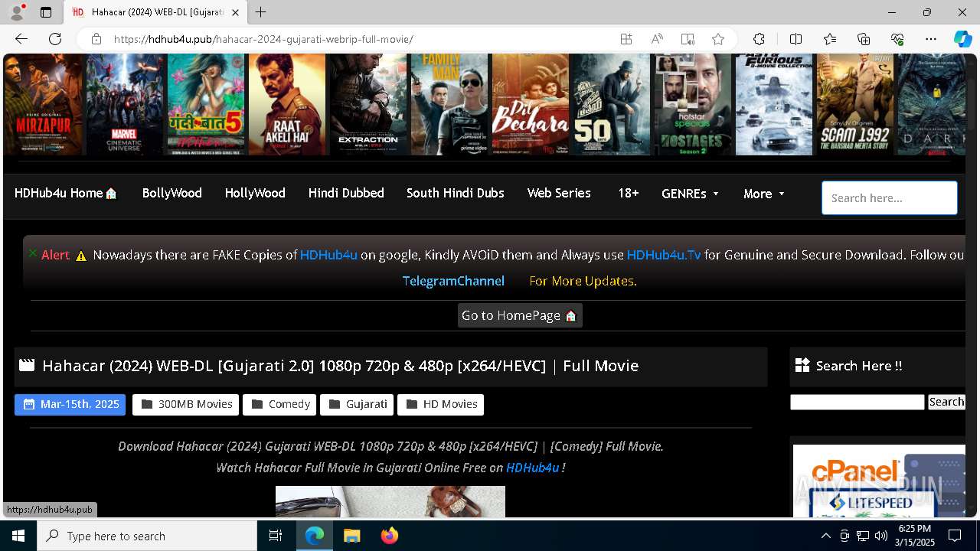
Task: Follow the HDHub4u link in the movie description
Action: tap(532, 468)
